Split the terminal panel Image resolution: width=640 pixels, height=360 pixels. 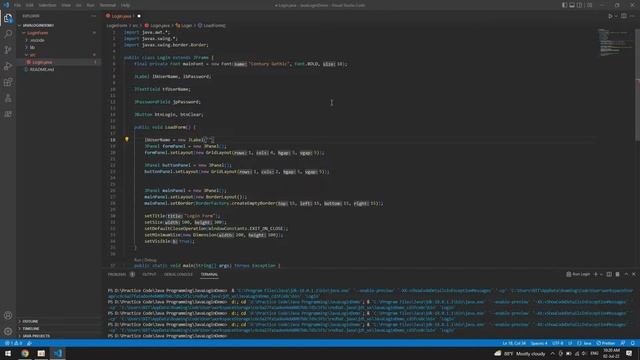[x=609, y=274]
